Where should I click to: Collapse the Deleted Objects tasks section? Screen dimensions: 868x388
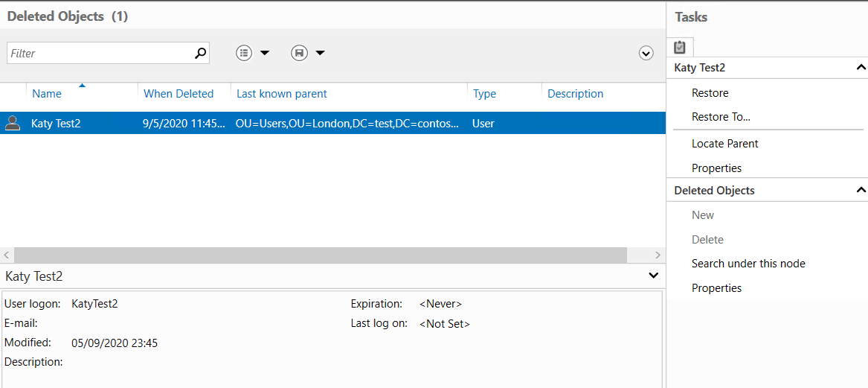click(861, 191)
